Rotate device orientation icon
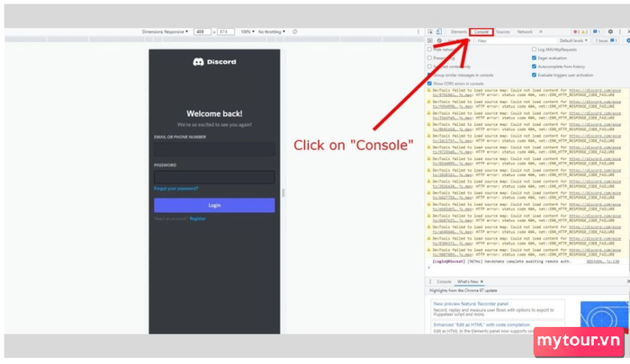This screenshot has width=630, height=364. (x=295, y=31)
